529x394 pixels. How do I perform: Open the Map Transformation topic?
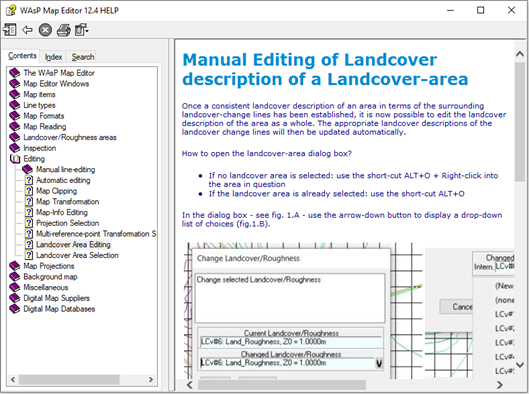(67, 202)
